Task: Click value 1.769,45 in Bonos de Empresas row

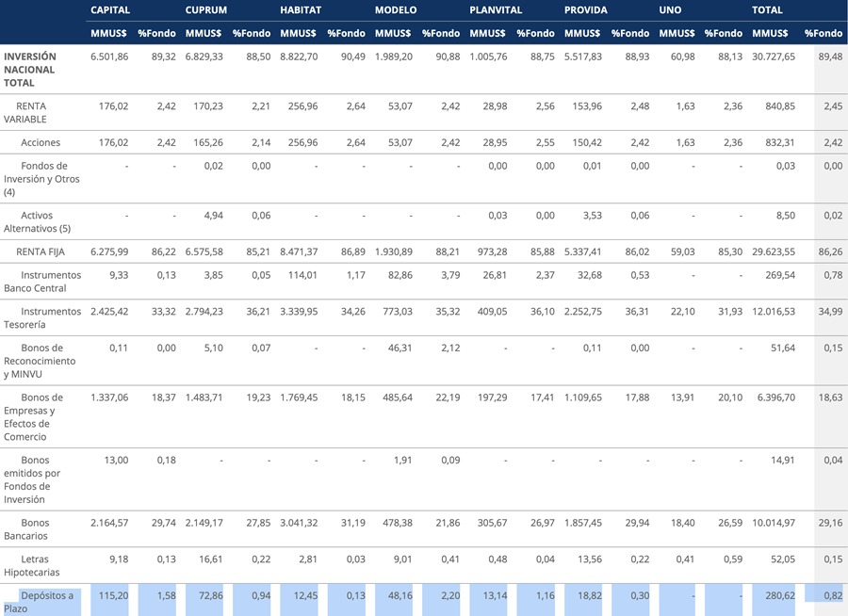Action: click(x=299, y=397)
